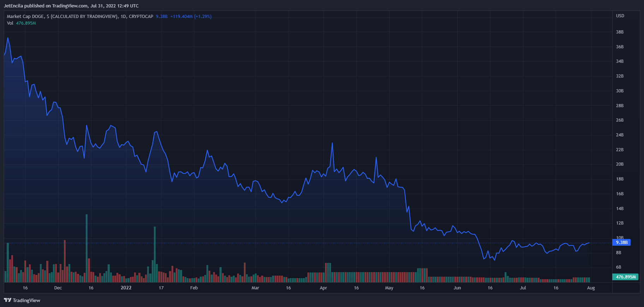
Task: Click the blue 9.38B current price tag
Action: pyautogui.click(x=621, y=242)
